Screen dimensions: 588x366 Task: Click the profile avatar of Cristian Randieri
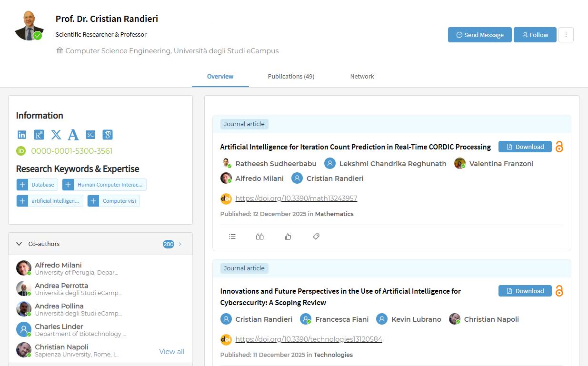coord(29,25)
